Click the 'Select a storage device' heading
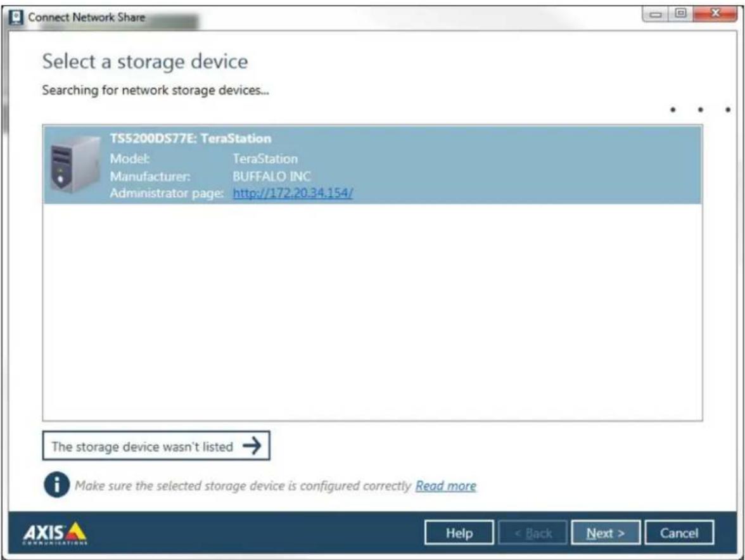 (145, 61)
